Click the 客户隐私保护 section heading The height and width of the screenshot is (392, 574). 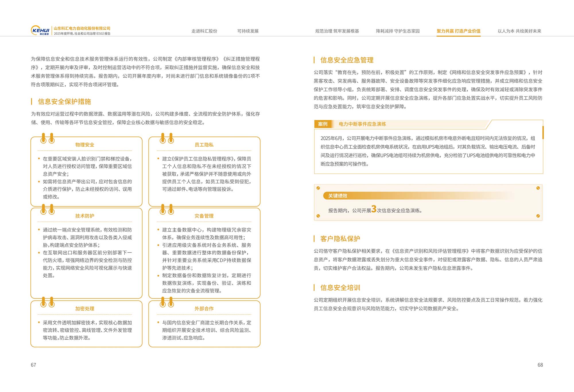(340, 238)
